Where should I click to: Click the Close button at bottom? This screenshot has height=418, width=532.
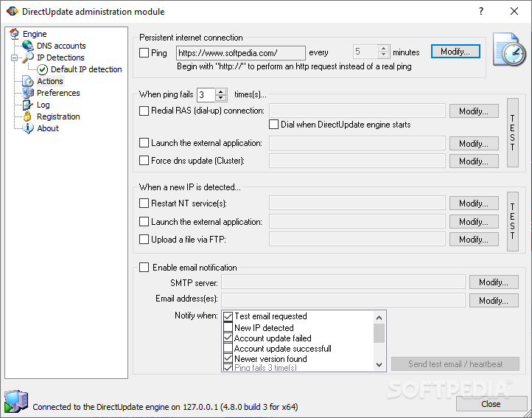click(491, 404)
